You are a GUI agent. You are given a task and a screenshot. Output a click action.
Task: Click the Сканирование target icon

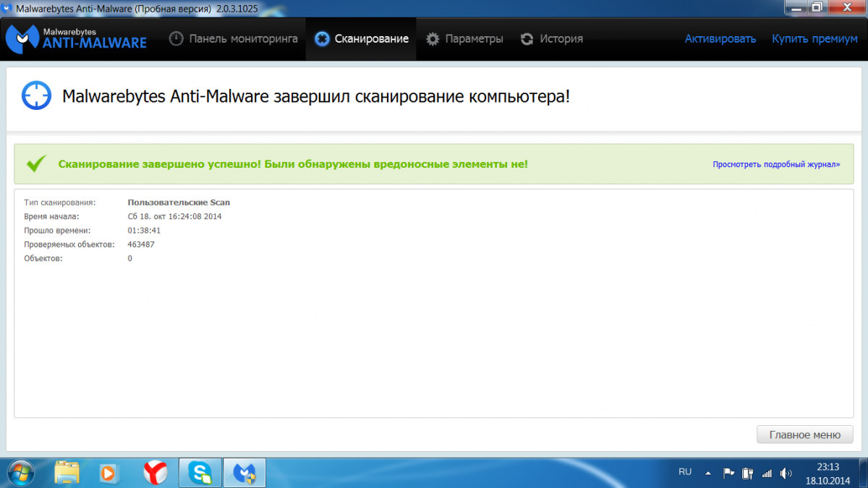[323, 39]
